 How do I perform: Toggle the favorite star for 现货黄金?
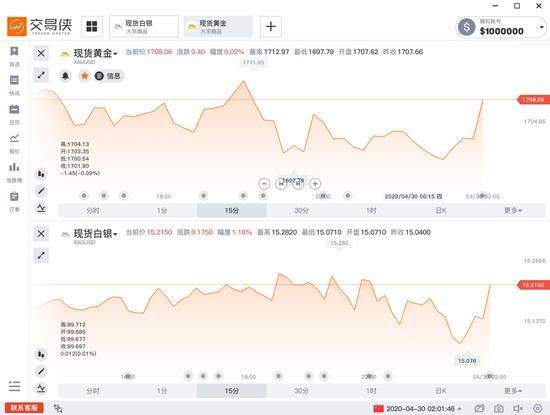point(85,76)
